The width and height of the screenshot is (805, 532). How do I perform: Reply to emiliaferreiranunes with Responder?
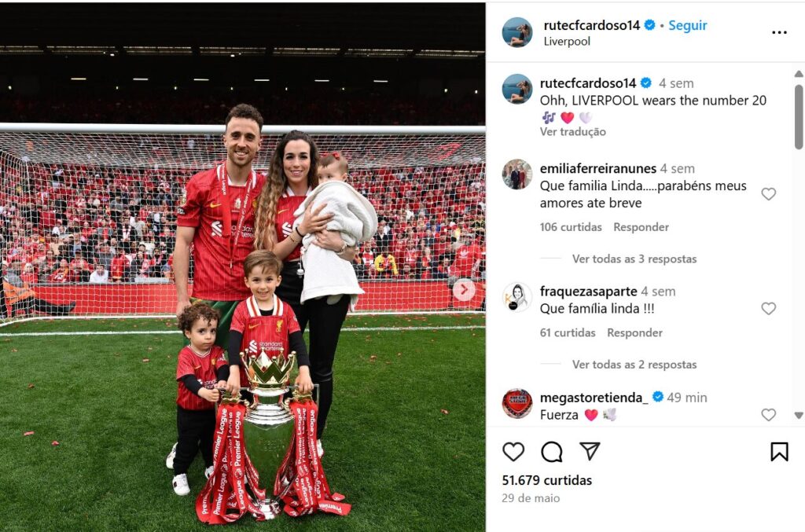pos(641,227)
